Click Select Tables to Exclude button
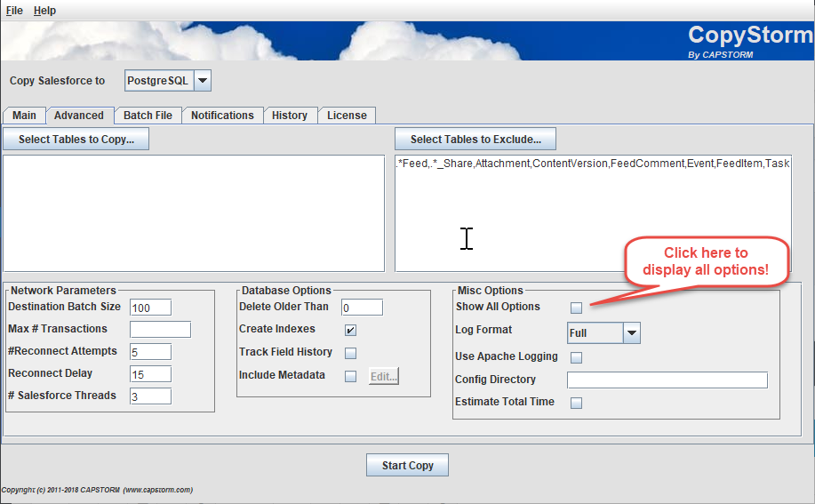The width and height of the screenshot is (815, 504). [475, 140]
